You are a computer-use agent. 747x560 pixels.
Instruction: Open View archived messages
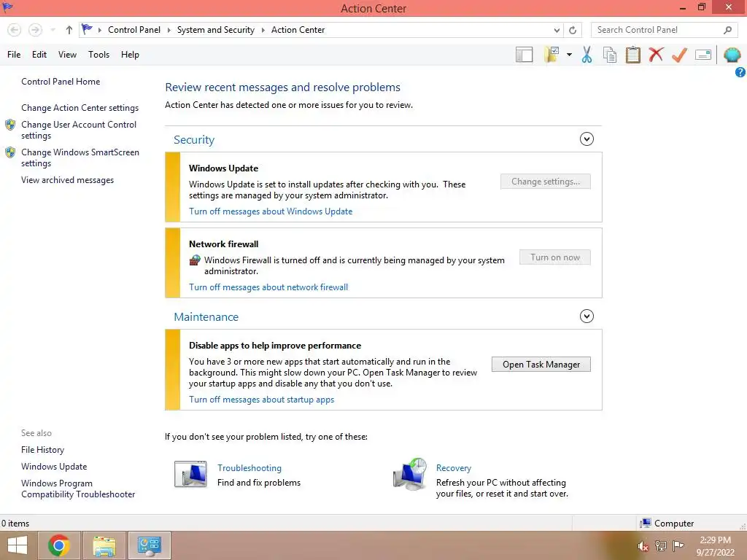click(x=67, y=180)
